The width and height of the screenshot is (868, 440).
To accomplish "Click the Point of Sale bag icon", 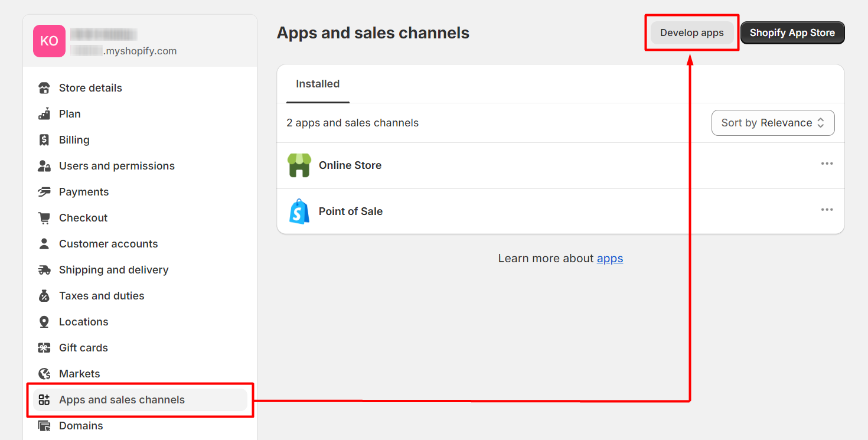I will click(x=299, y=211).
